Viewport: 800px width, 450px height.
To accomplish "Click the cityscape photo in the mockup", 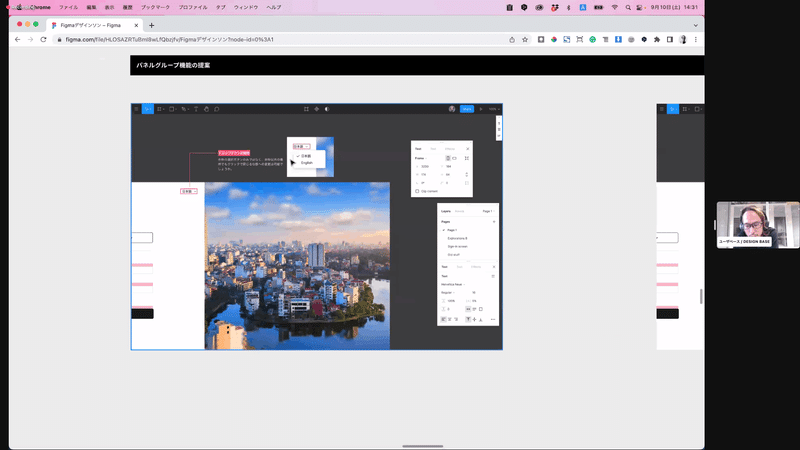I will (297, 266).
